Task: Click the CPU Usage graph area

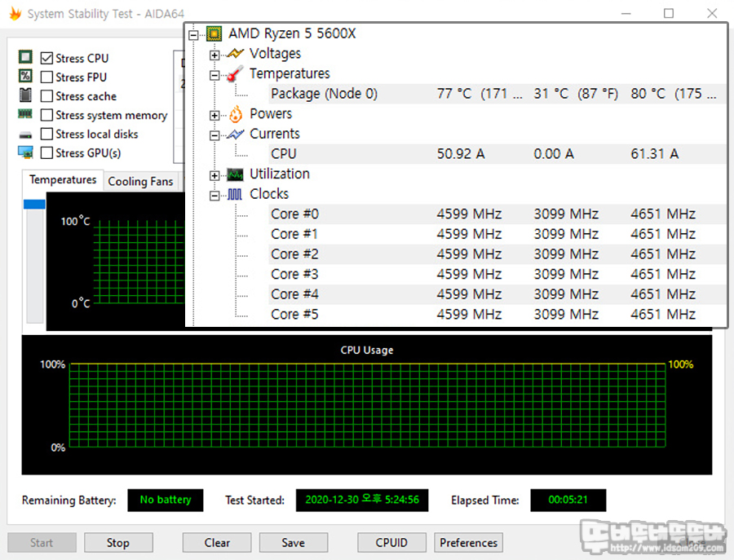Action: tap(367, 405)
